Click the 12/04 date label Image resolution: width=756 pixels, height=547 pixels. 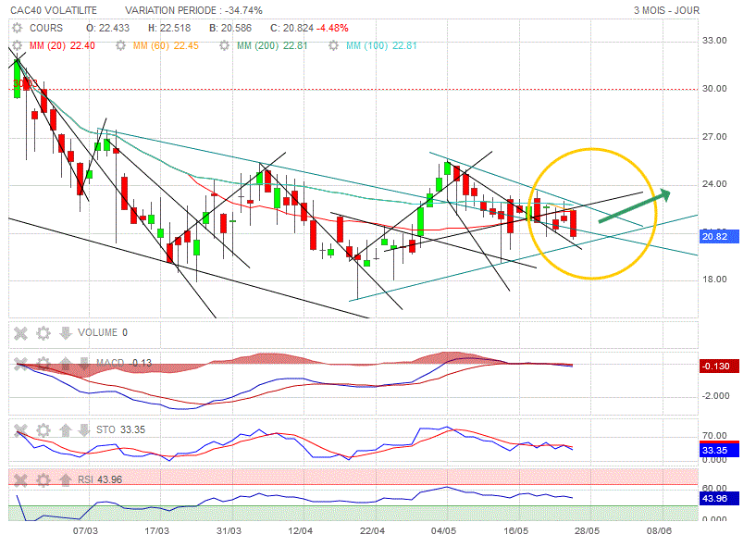[x=301, y=531]
